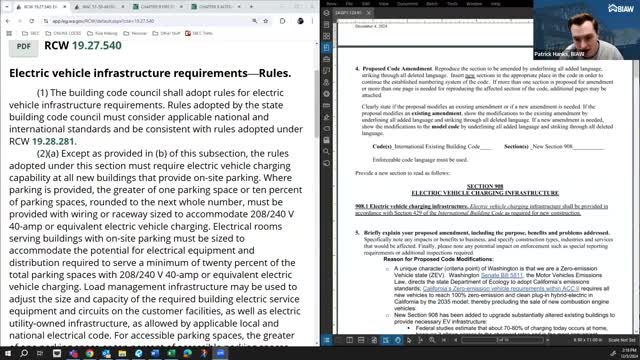Open California's Zero-emission vehicle requirements link

(501, 289)
